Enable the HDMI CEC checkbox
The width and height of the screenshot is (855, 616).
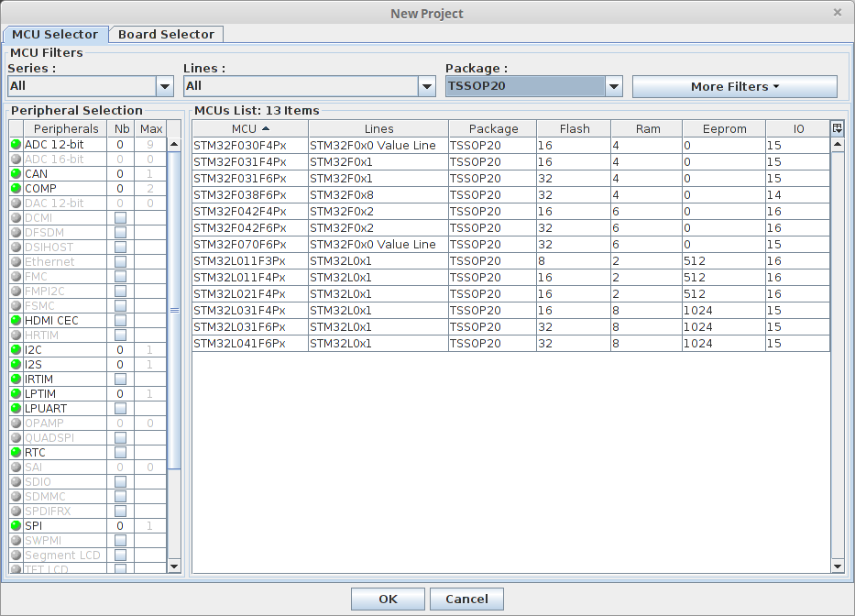coord(121,321)
